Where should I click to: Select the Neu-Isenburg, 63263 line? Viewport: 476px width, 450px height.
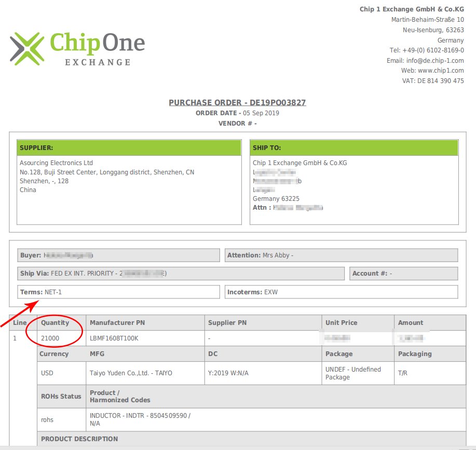(433, 30)
